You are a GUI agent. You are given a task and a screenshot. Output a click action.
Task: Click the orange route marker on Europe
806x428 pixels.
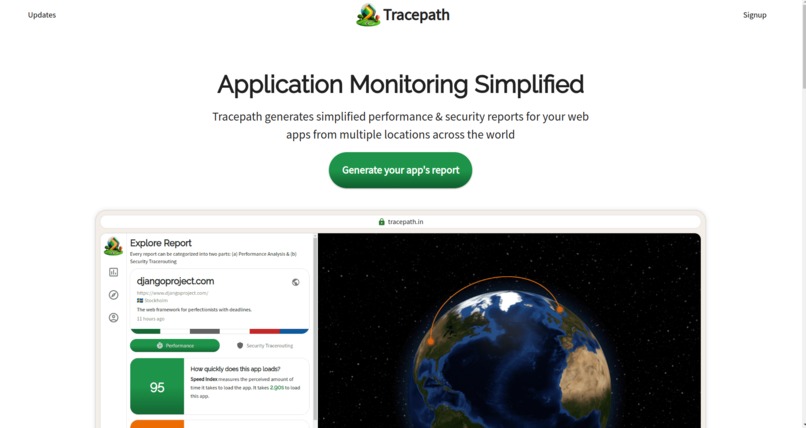560,309
